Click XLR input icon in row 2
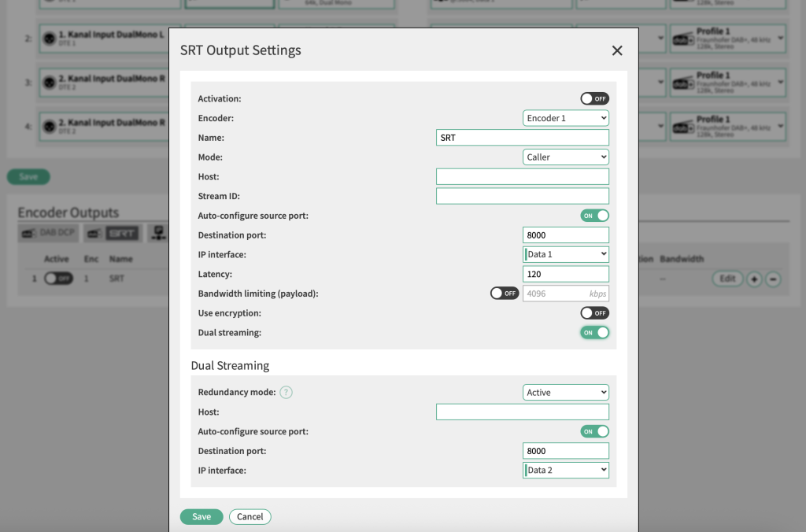Screen dimensions: 806x532 49,39
